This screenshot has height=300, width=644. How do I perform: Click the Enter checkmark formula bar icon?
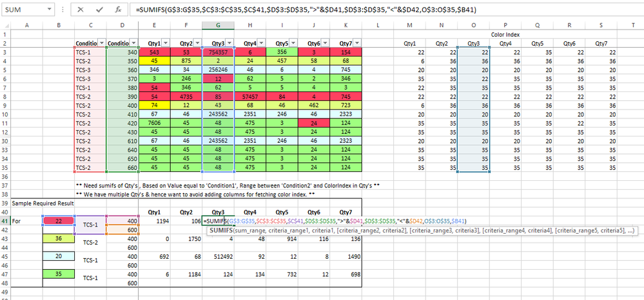pos(99,9)
